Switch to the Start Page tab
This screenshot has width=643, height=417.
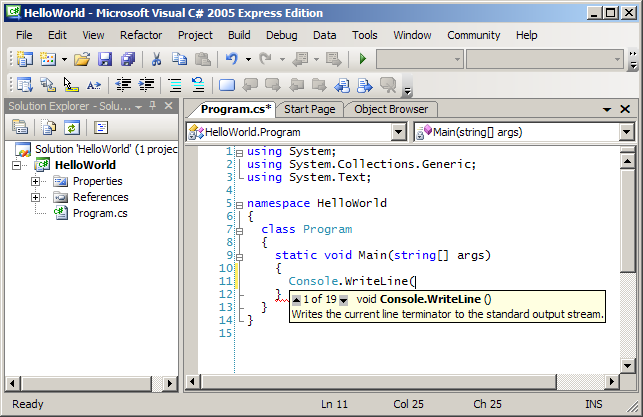click(x=310, y=109)
